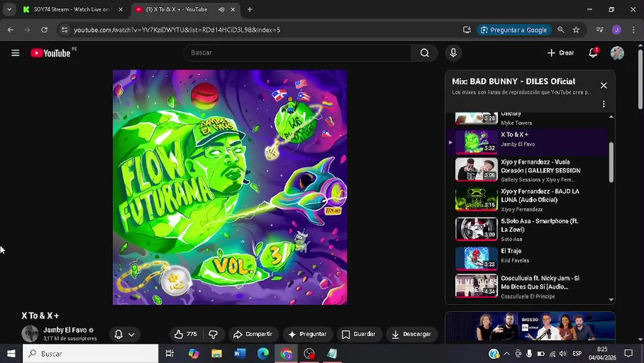Open the tab search dropdown arrow
The image size is (644, 363).
coord(9,10)
